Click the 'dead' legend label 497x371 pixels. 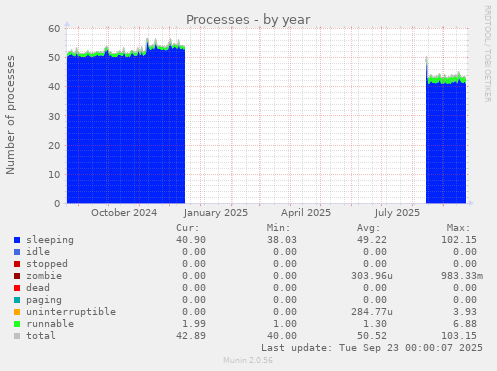pos(38,288)
